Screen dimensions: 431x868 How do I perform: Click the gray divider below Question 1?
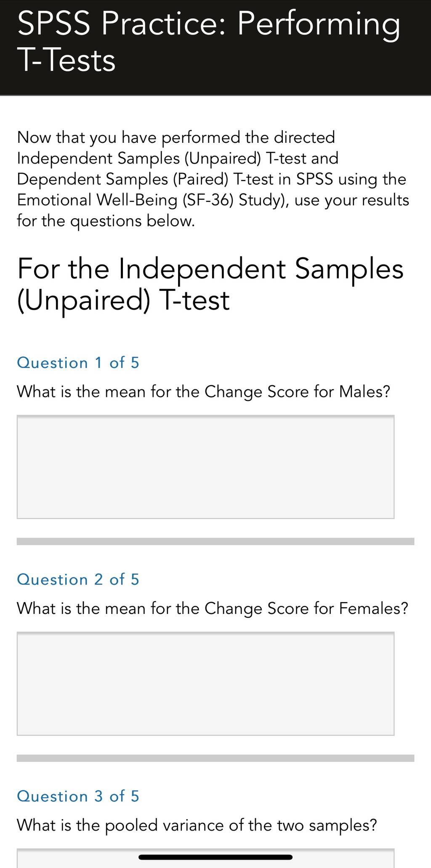(x=215, y=541)
